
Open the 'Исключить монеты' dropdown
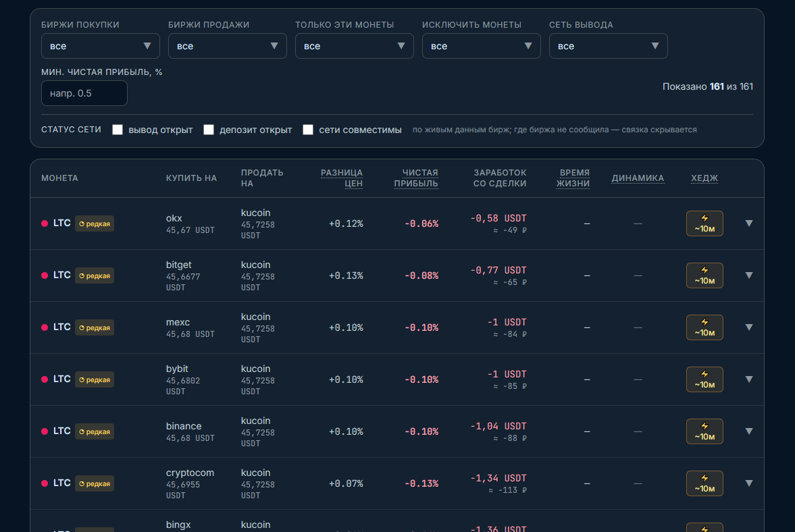481,46
